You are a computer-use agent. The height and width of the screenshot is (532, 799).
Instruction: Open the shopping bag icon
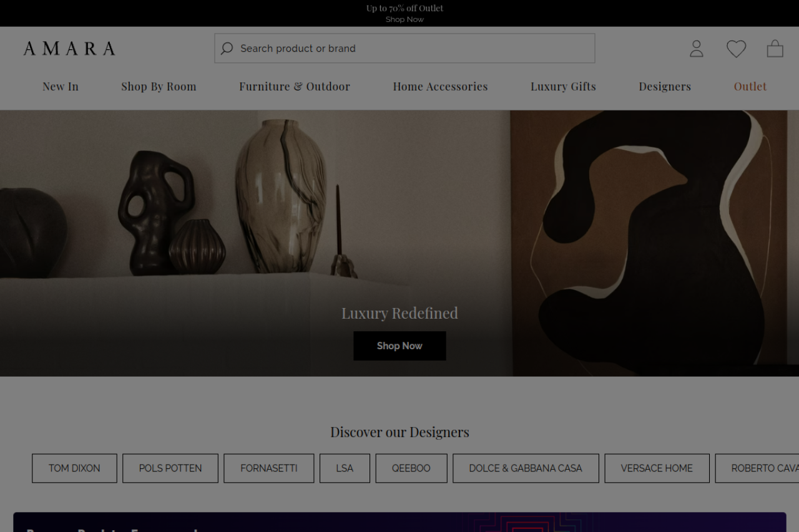(775, 49)
